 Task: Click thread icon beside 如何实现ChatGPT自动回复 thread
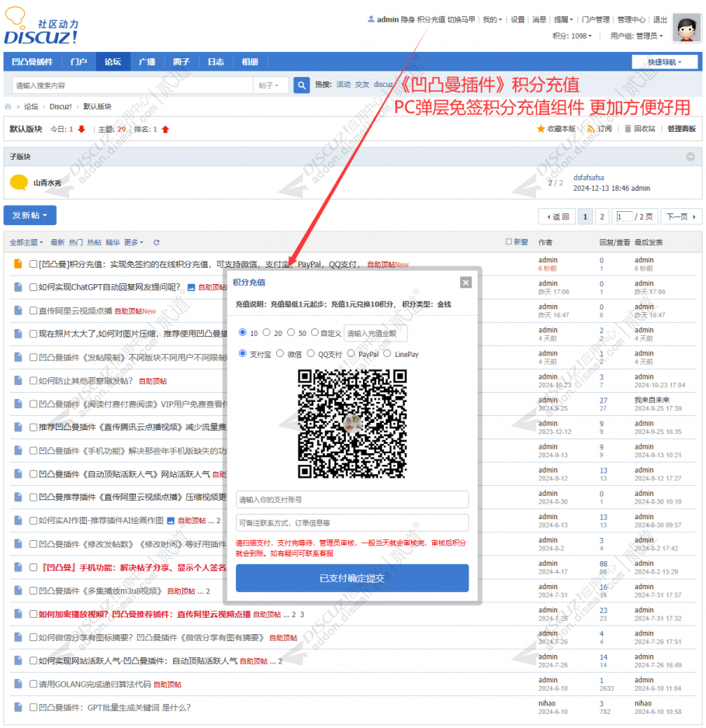pyautogui.click(x=18, y=287)
